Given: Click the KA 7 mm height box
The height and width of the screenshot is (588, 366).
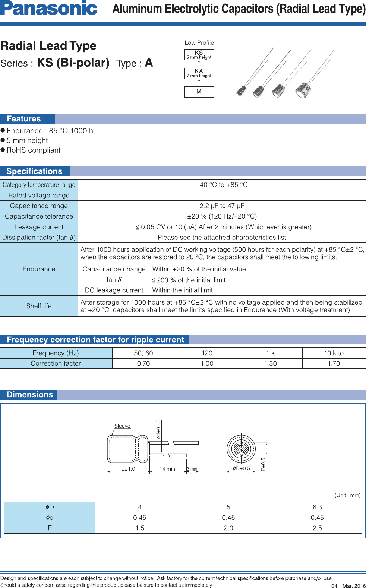Looking at the screenshot, I should pos(199,73).
